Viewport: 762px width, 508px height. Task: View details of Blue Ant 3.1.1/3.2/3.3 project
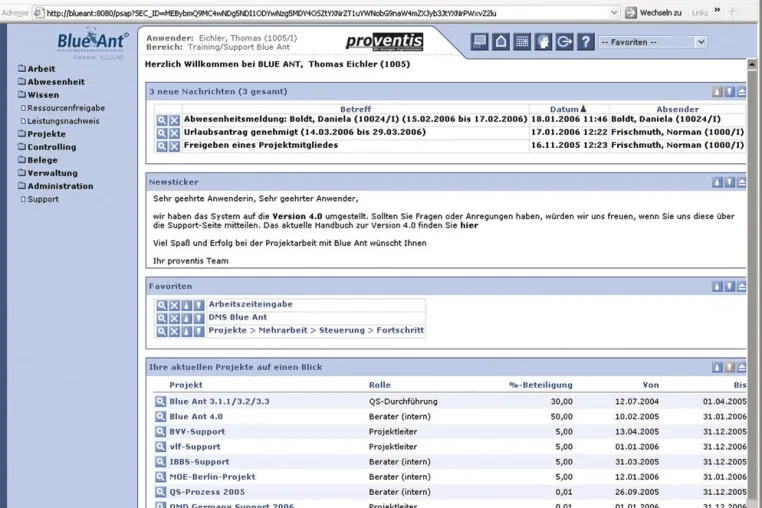(160, 402)
